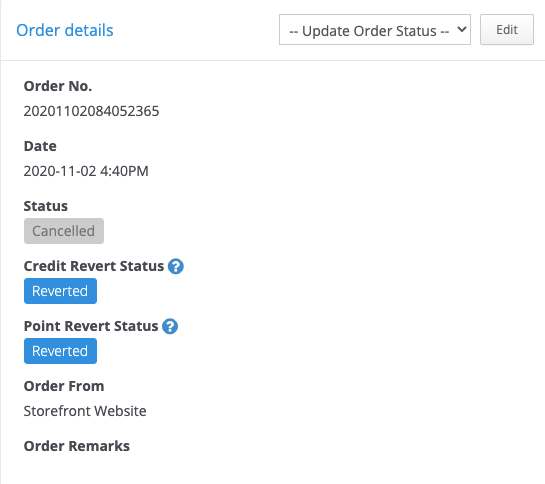Click the Date label

[x=40, y=146]
